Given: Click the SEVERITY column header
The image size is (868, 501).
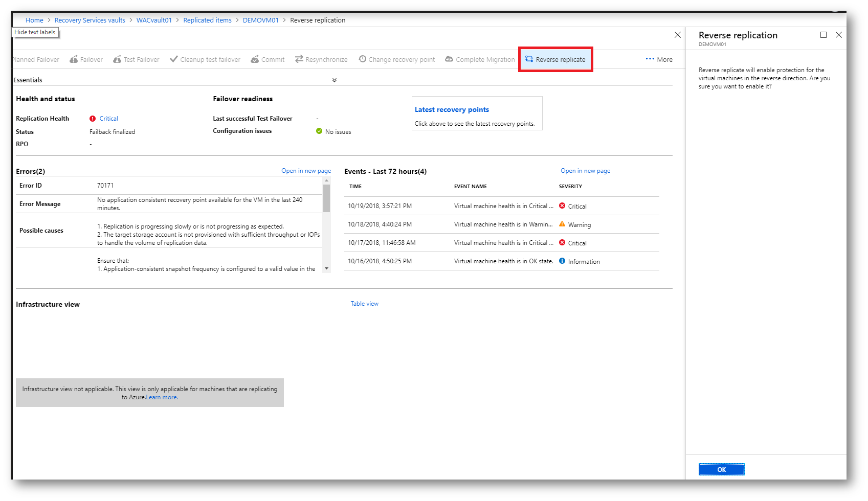Looking at the screenshot, I should [570, 187].
